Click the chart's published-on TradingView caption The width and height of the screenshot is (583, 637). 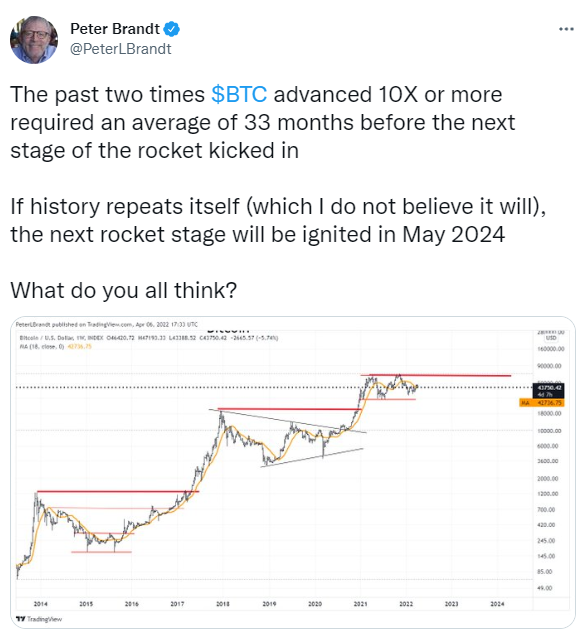coord(106,324)
